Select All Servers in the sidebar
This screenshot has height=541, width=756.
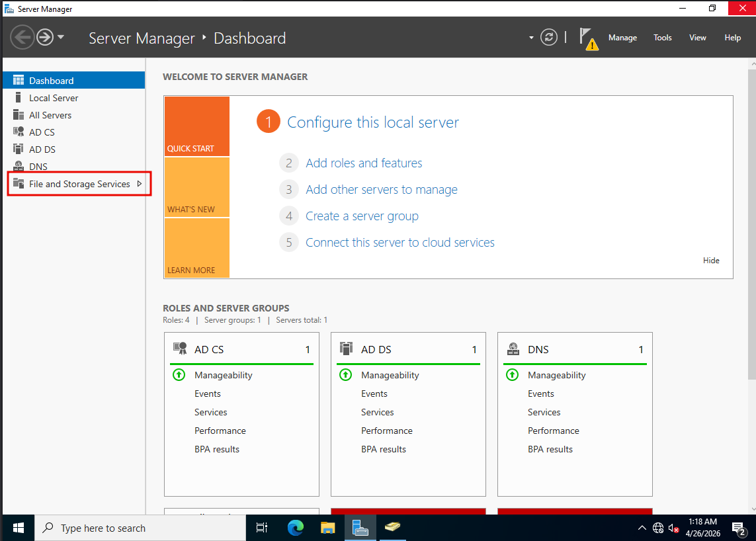(x=74, y=115)
